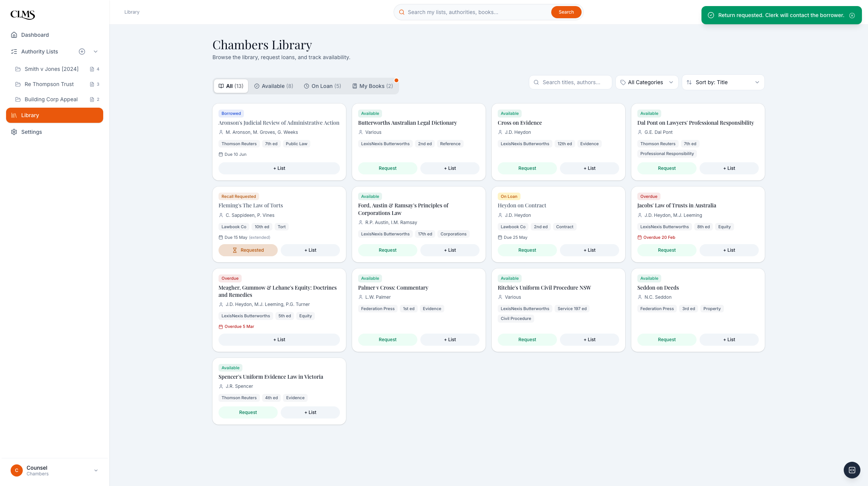Add Dal Pont book to list
This screenshot has height=486, width=868.
point(729,168)
